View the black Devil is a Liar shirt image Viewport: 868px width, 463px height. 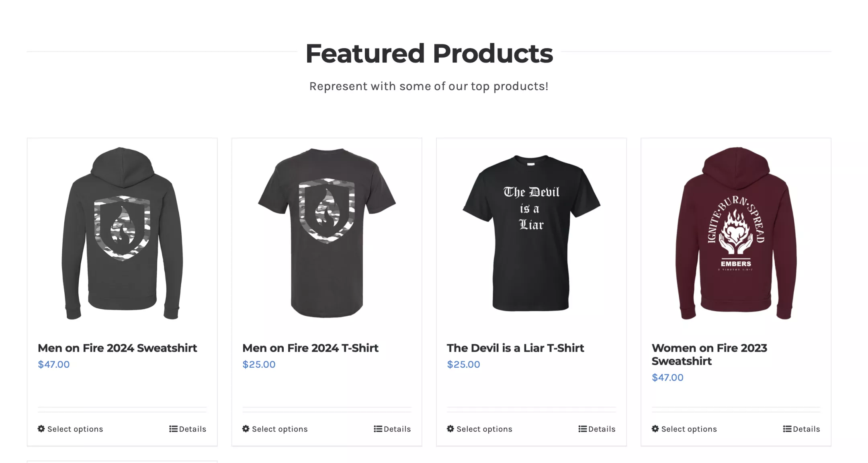(x=531, y=233)
